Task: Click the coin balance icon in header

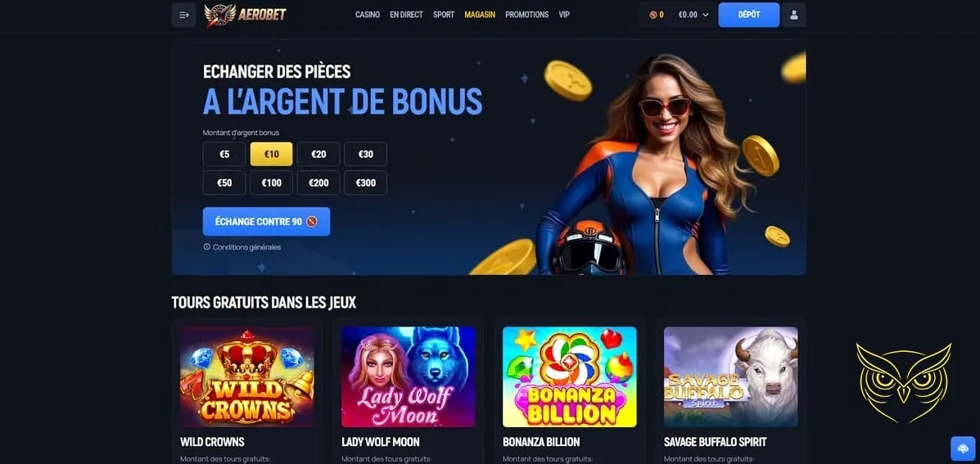Action: (653, 15)
